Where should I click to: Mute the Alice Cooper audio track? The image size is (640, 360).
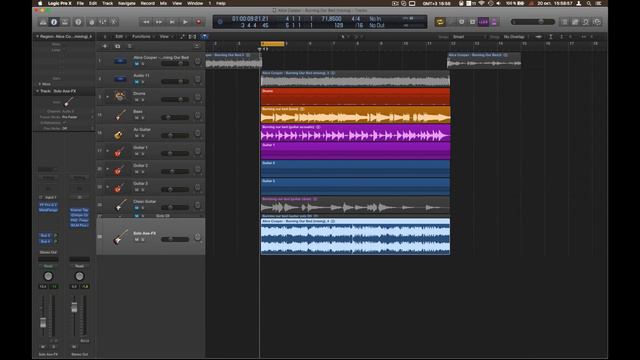tap(136, 64)
